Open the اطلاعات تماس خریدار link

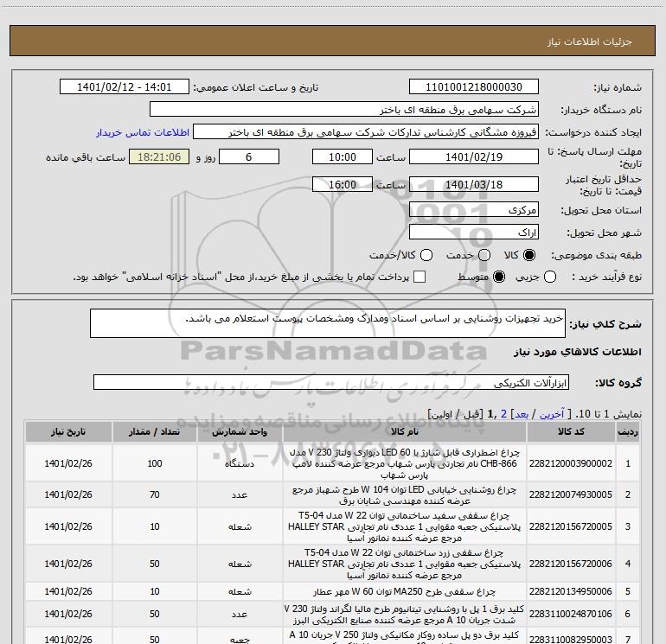click(x=143, y=132)
